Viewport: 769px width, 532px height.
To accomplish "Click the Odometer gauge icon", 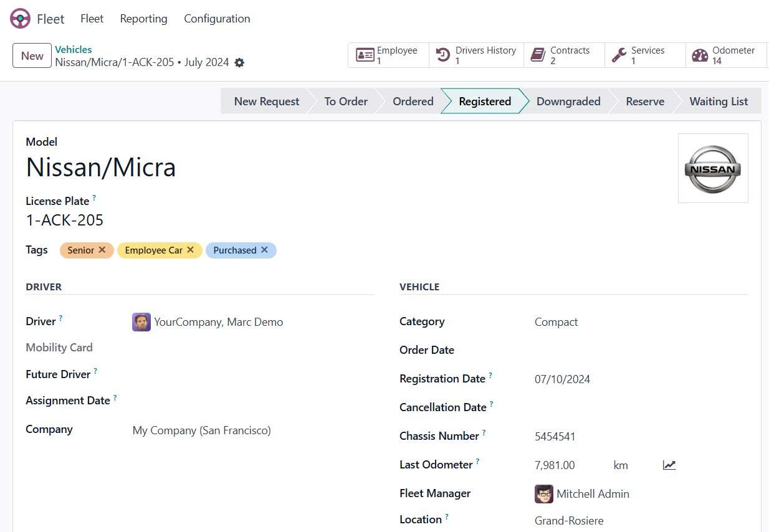I will point(700,55).
